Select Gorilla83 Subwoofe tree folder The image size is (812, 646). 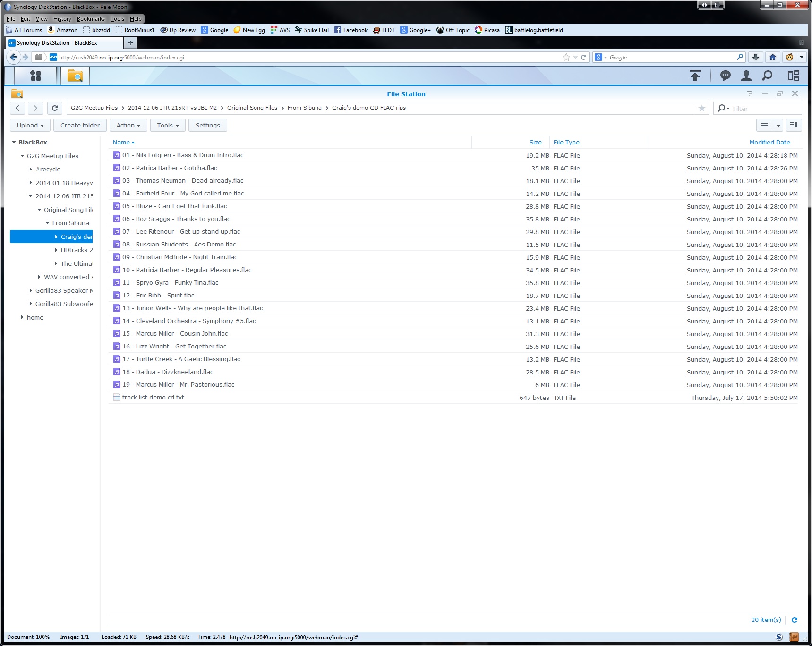64,304
